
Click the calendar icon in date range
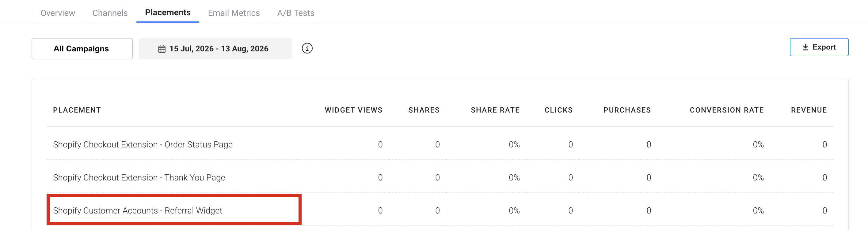pos(162,49)
